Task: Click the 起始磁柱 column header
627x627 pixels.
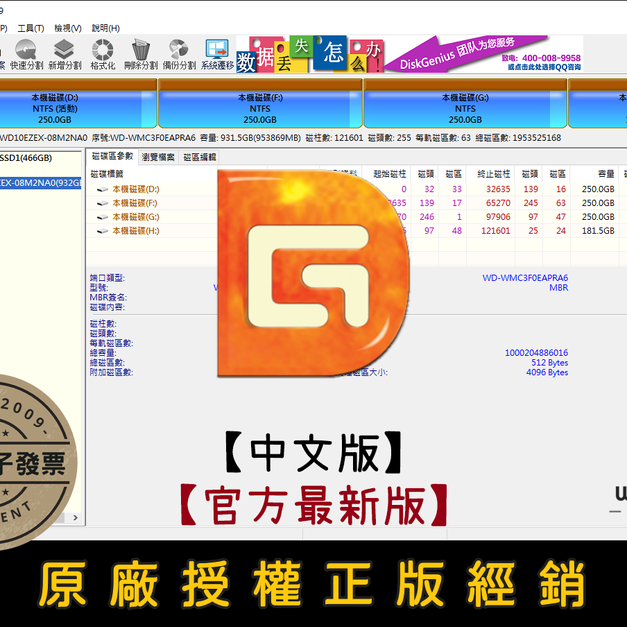Action: click(x=389, y=174)
